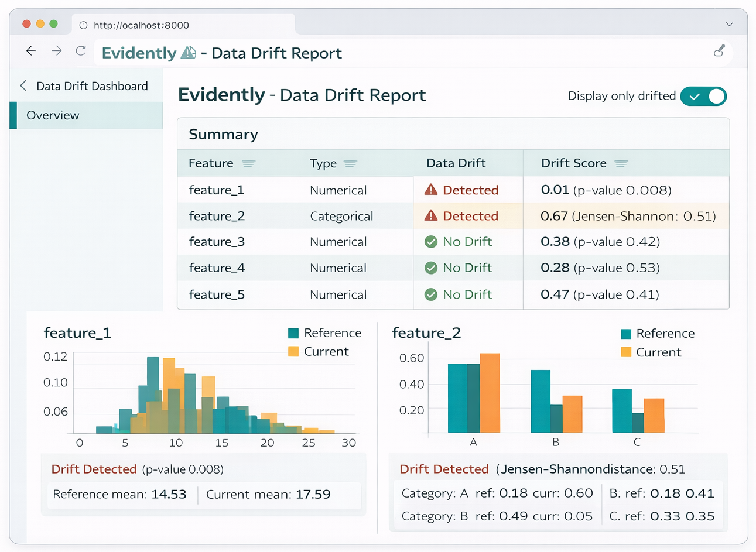
Task: Click the green check icon for feature_3
Action: (x=431, y=242)
